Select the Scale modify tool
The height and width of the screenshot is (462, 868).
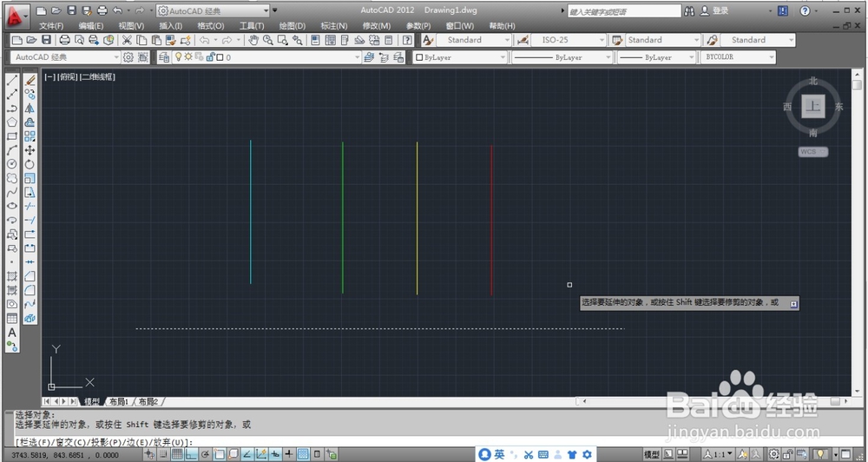click(x=30, y=178)
